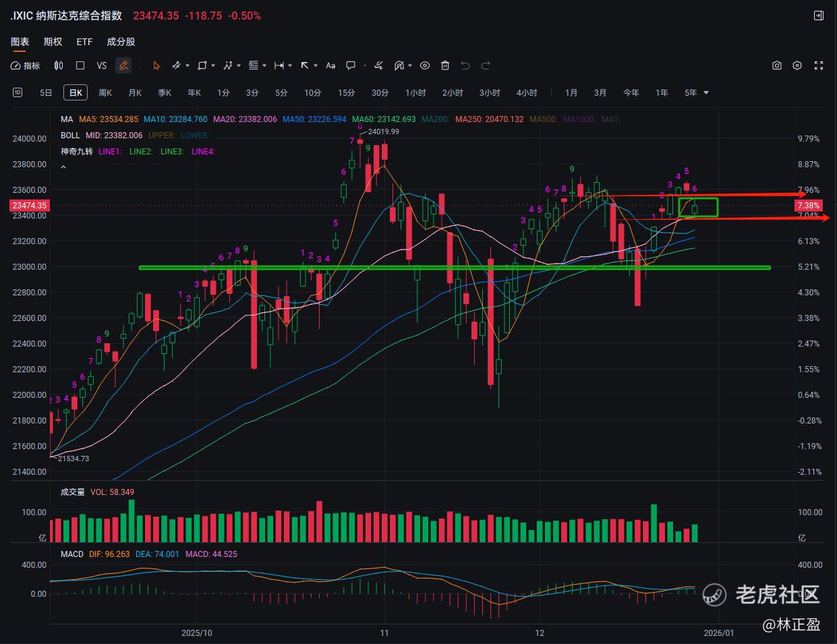This screenshot has height=644, width=837.
Task: Toggle drawings visibility eye icon
Action: click(x=425, y=65)
